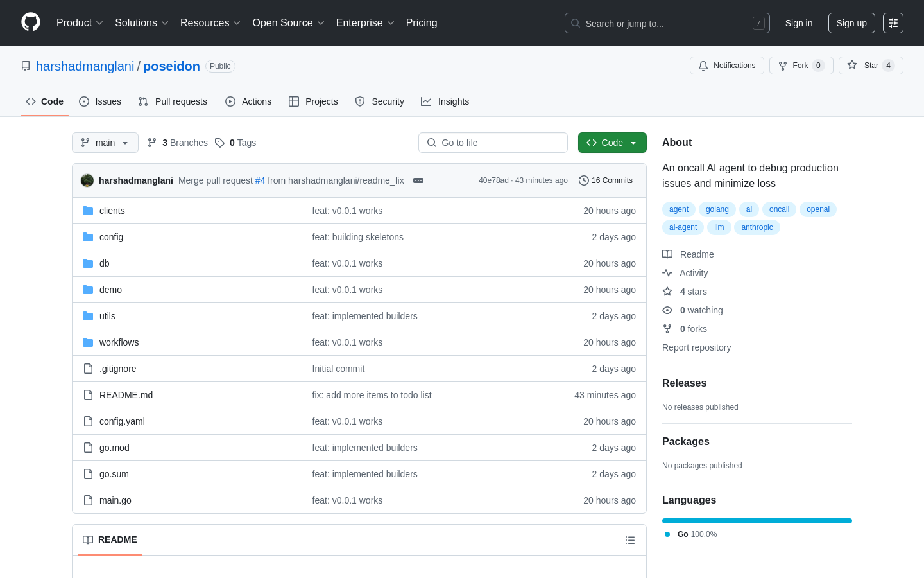This screenshot has height=578, width=924.
Task: Open the Product dropdown menu
Action: (80, 23)
